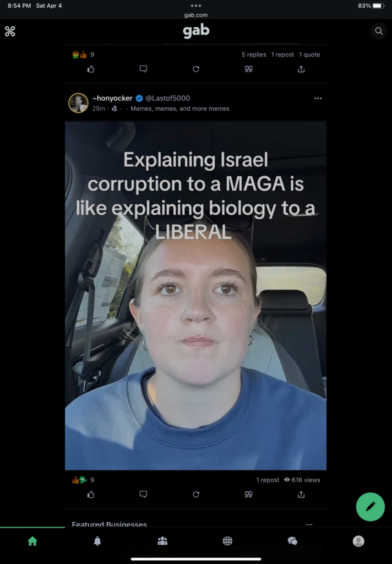Tap the command-key sidebar menu icon
The width and height of the screenshot is (392, 564).
(x=10, y=31)
